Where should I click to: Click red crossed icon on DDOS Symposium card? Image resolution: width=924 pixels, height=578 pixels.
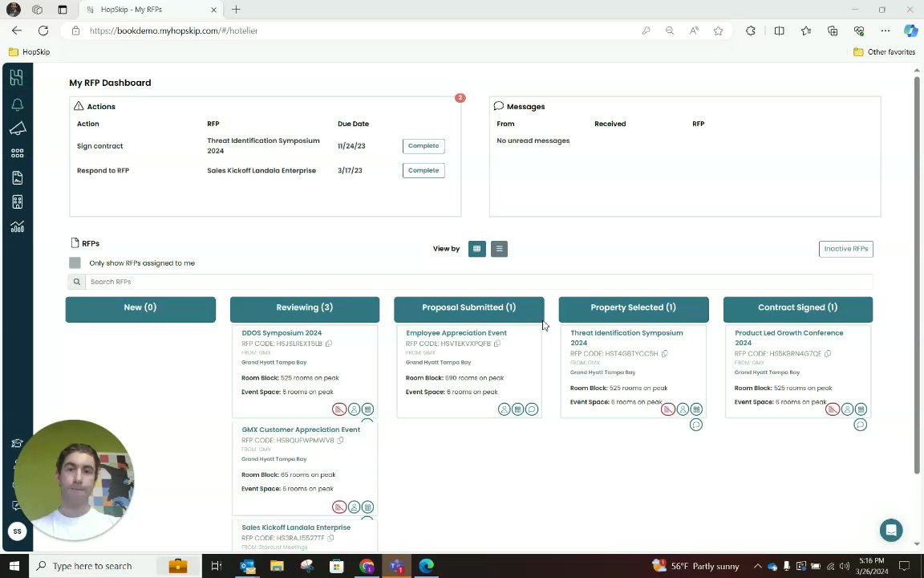(338, 409)
